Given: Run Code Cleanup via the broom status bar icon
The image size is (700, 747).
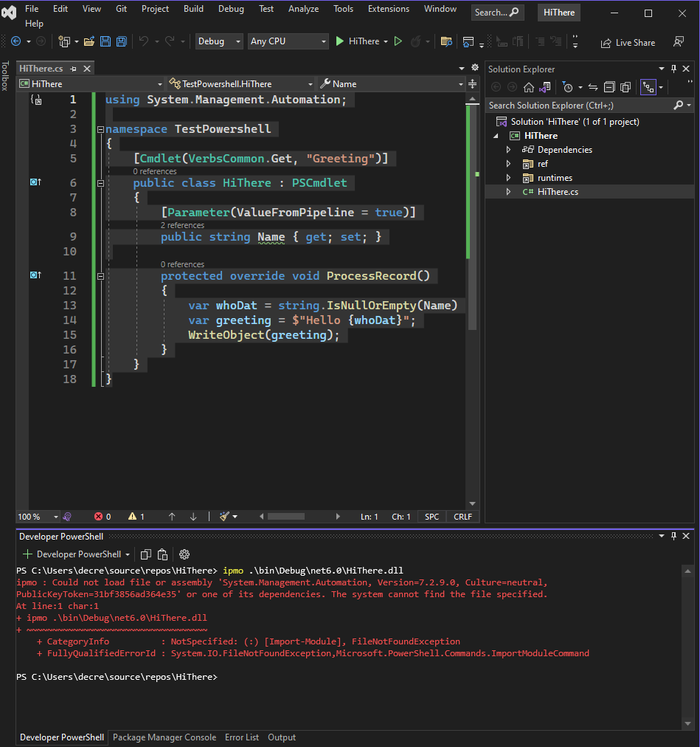Looking at the screenshot, I should (226, 516).
